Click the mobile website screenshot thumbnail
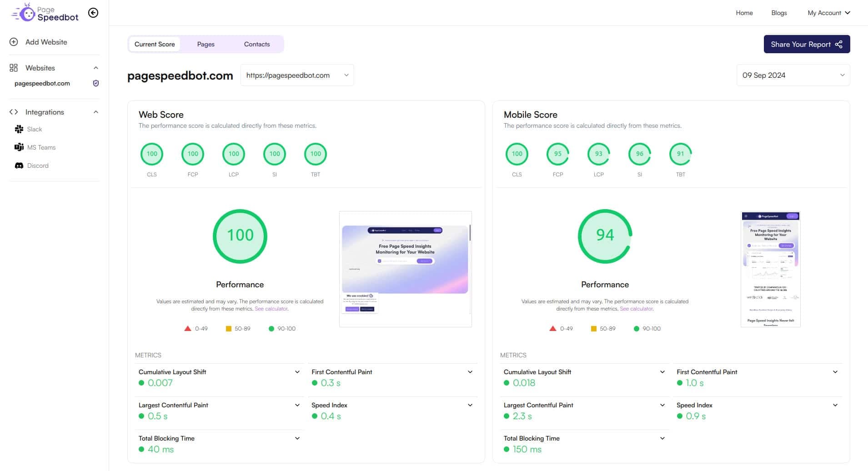 click(771, 269)
